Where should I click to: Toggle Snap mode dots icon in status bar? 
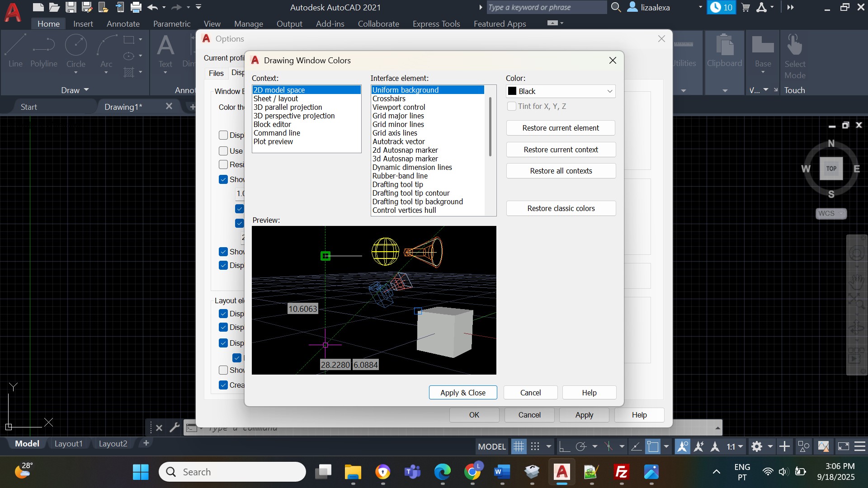click(535, 447)
